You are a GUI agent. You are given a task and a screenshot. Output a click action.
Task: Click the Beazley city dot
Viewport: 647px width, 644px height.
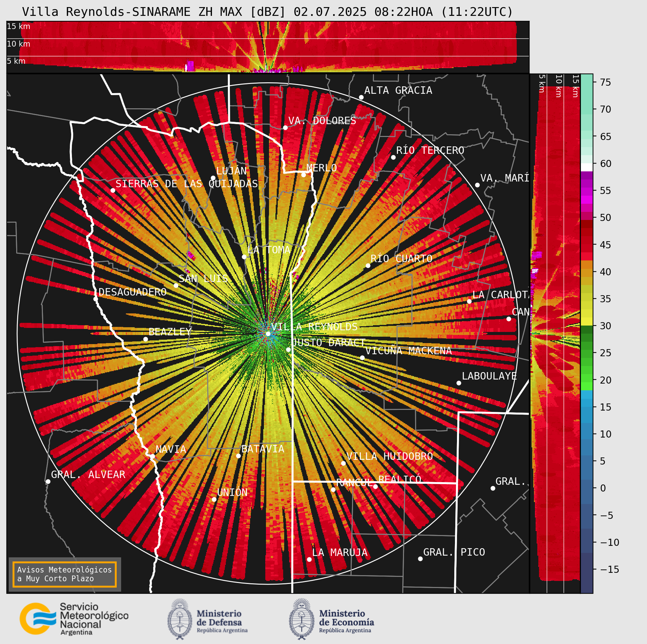(145, 339)
